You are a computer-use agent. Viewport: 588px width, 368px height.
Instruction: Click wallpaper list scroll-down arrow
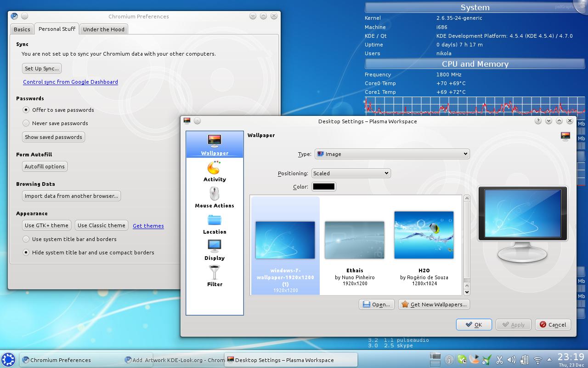[x=467, y=292]
